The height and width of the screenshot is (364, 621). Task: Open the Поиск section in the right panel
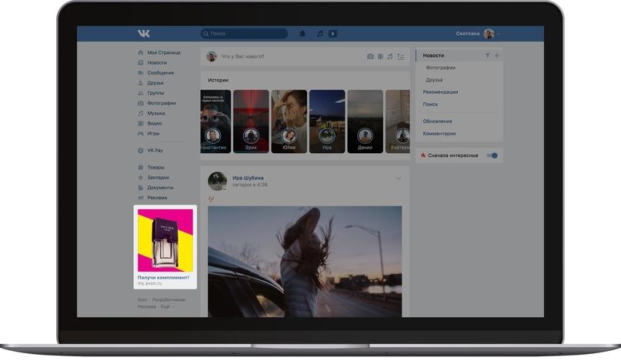pos(430,104)
